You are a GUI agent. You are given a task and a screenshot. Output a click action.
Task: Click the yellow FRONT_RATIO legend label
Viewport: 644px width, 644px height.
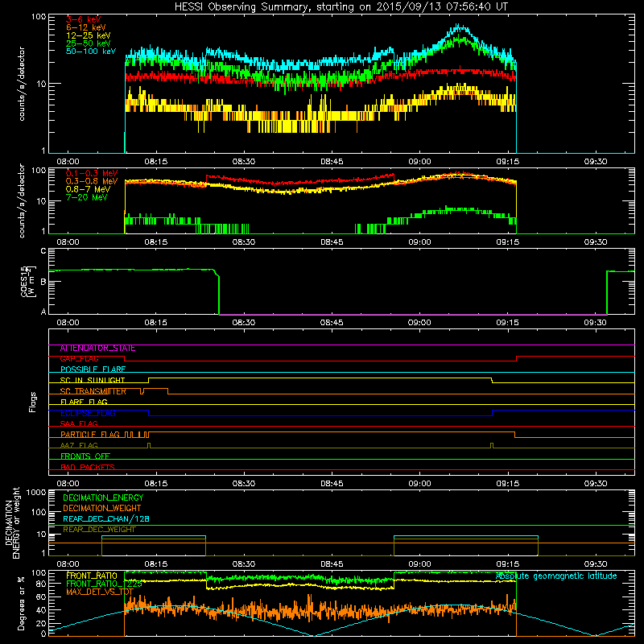point(92,576)
